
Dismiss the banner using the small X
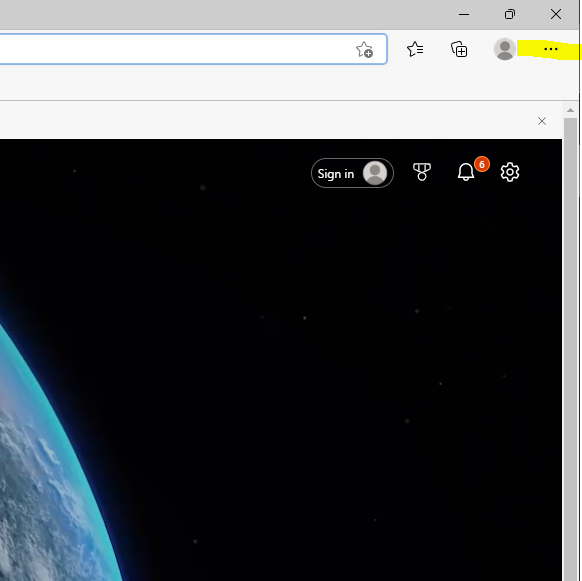tap(542, 121)
